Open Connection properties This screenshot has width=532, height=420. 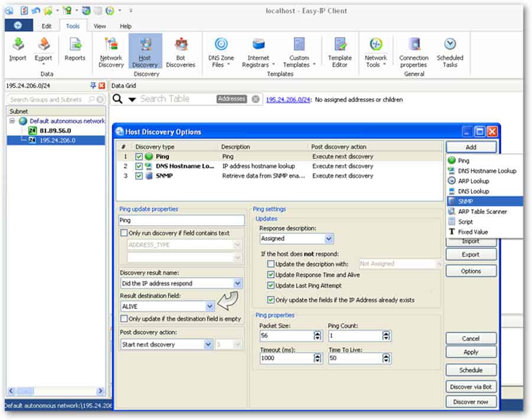pyautogui.click(x=414, y=52)
